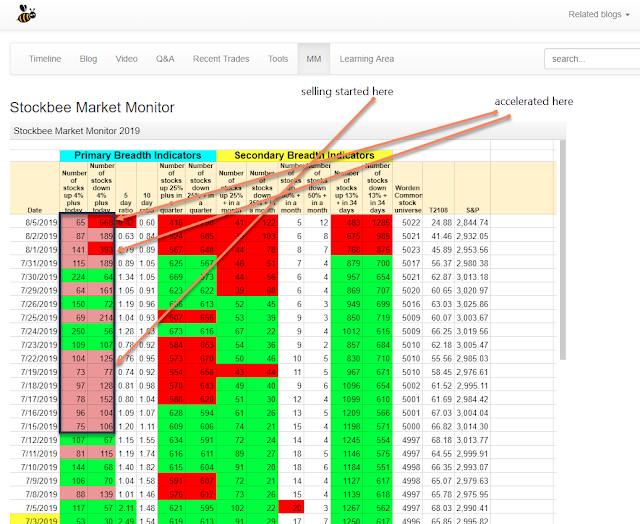Viewport: 640px width, 524px height.
Task: Open the Related blogs dropdown
Action: click(x=599, y=14)
